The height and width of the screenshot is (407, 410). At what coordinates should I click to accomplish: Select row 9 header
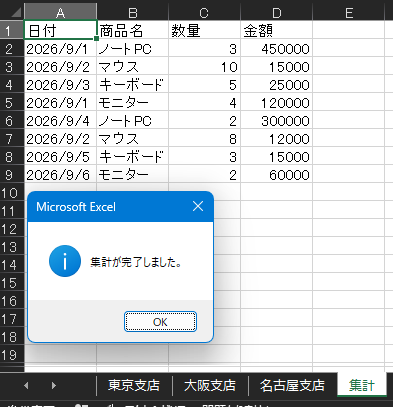pyautogui.click(x=12, y=175)
